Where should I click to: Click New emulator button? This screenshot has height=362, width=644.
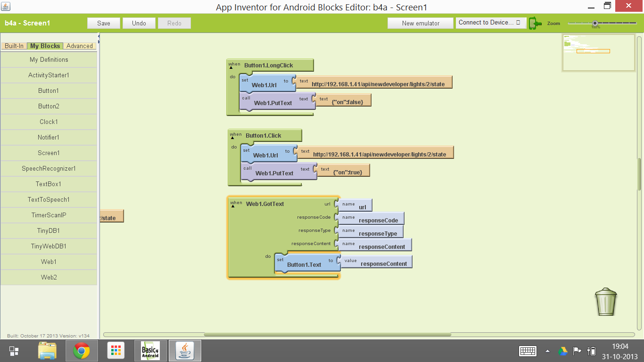pos(421,23)
